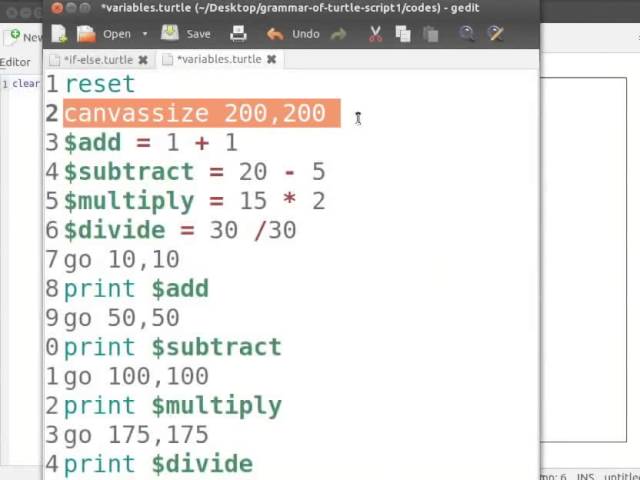Image resolution: width=640 pixels, height=480 pixels.
Task: Click the Redo arrow icon
Action: click(338, 34)
